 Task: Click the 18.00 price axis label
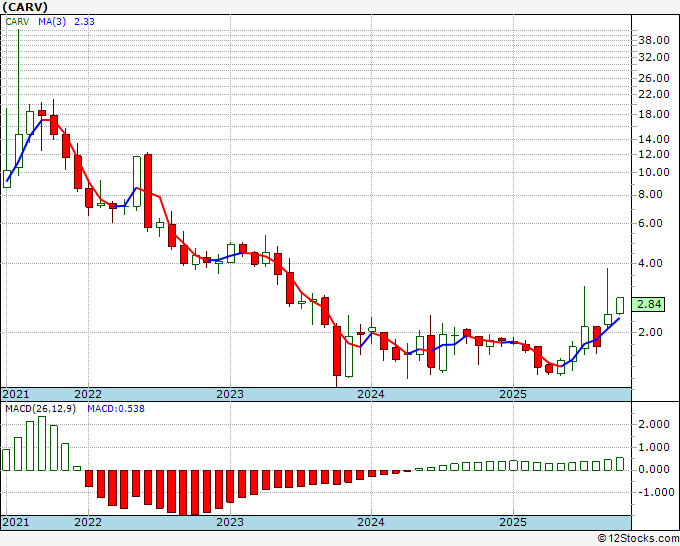pos(654,114)
